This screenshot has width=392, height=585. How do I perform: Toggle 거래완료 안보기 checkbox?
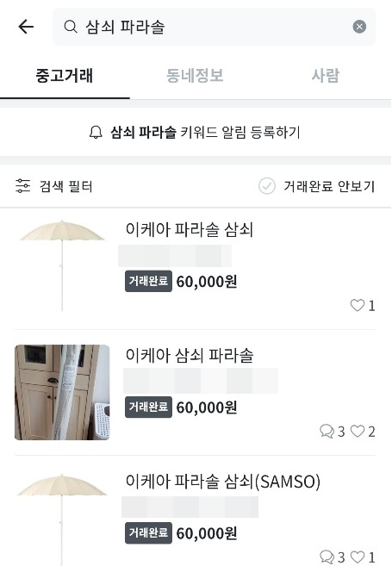267,186
